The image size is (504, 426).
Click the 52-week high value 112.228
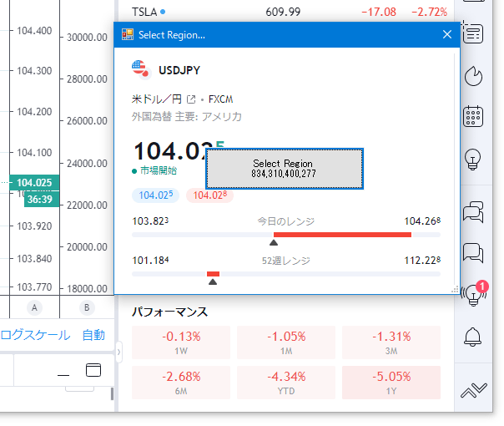[x=422, y=260]
